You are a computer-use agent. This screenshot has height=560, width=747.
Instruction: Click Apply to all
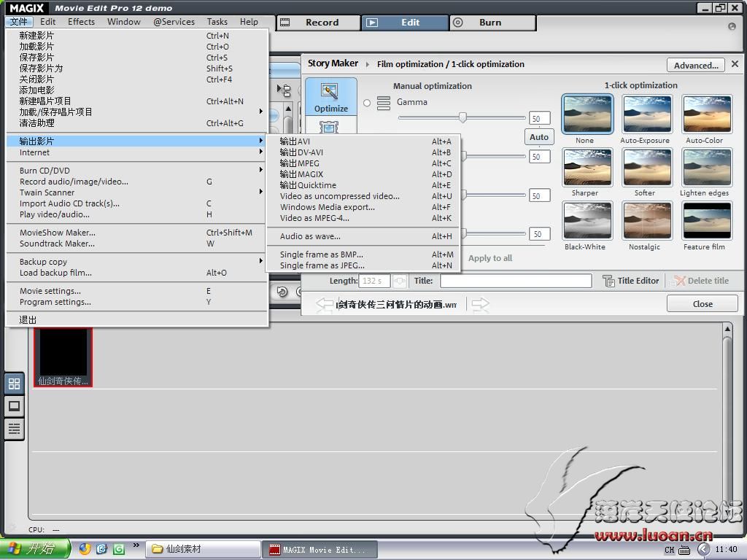pos(489,258)
